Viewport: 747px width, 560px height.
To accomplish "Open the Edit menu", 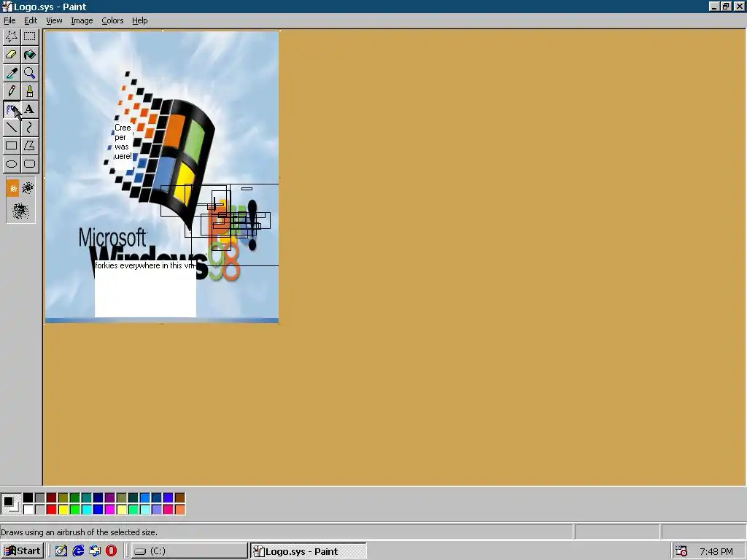I will click(x=31, y=20).
